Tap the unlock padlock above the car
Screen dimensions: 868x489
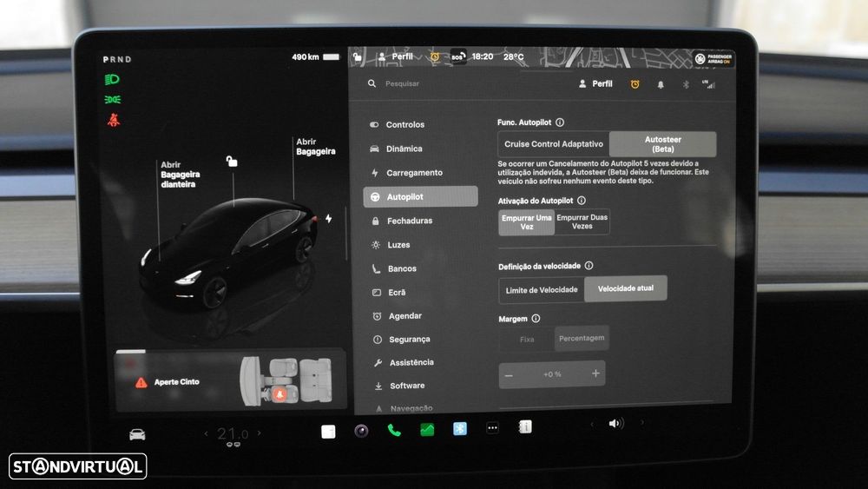click(x=232, y=162)
